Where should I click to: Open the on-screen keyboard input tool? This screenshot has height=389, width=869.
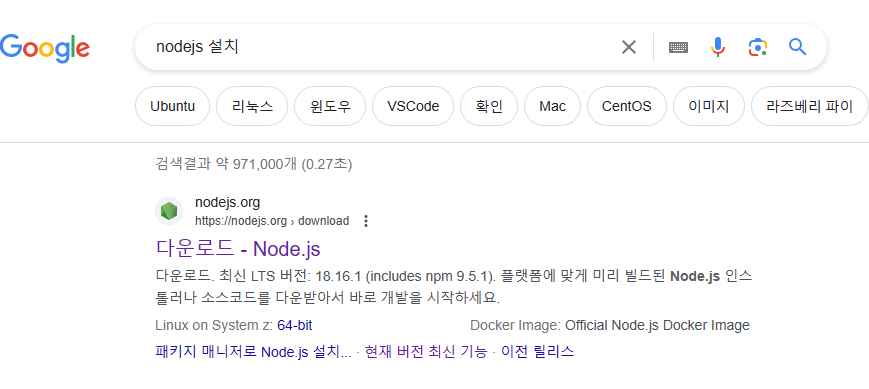point(678,48)
